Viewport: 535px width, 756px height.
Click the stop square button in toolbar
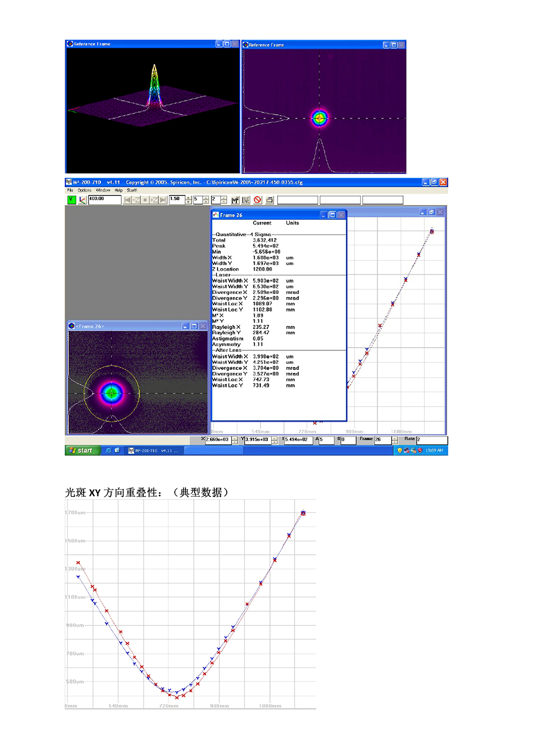(145, 200)
